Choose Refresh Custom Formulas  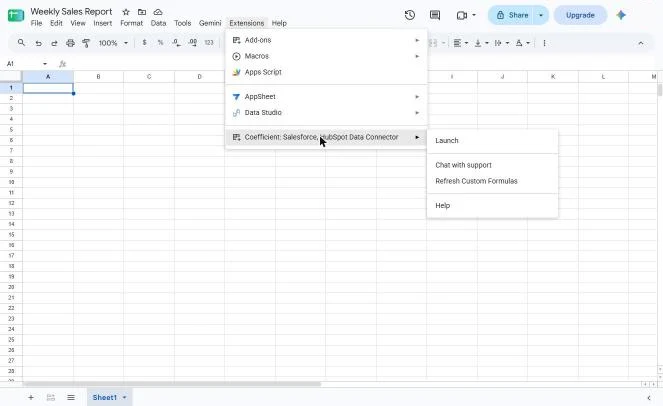[x=493, y=181]
